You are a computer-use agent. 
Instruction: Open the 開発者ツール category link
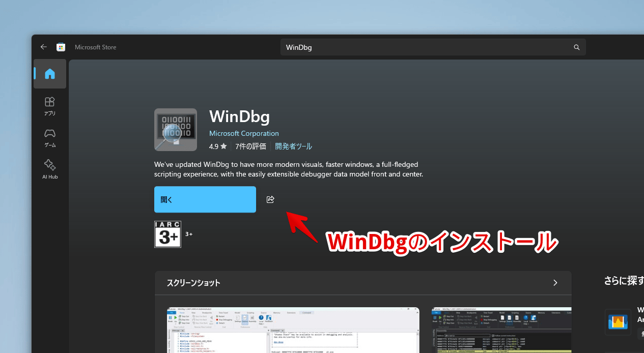pos(293,146)
